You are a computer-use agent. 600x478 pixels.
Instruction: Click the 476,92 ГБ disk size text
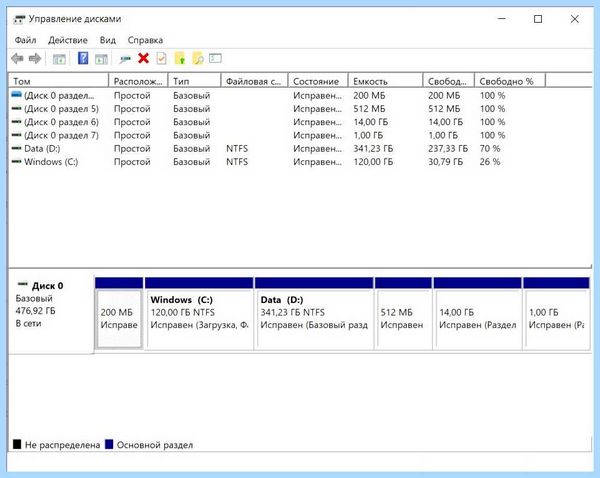click(35, 311)
